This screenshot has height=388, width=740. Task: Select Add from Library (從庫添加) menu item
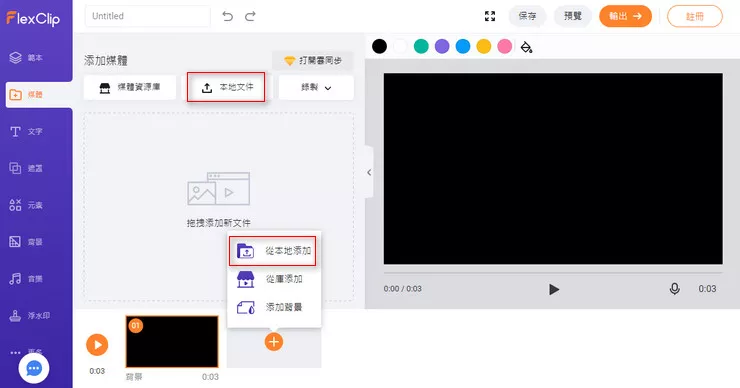[274, 279]
